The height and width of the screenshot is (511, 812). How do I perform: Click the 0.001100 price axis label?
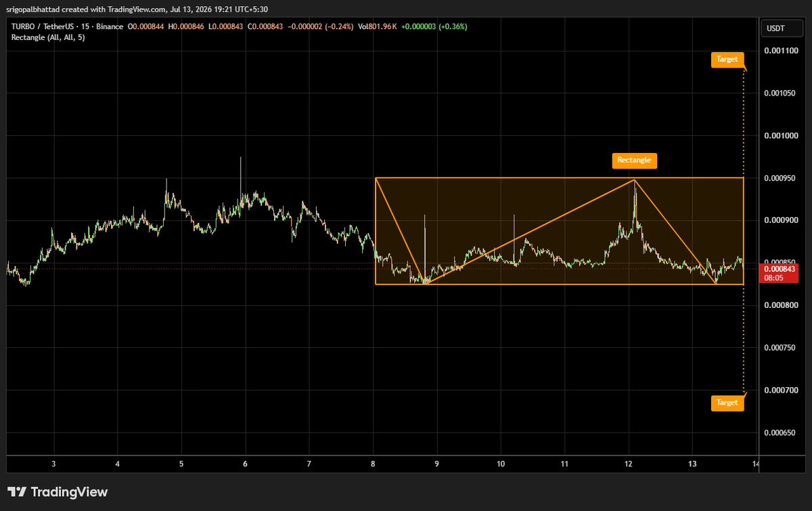coord(780,51)
